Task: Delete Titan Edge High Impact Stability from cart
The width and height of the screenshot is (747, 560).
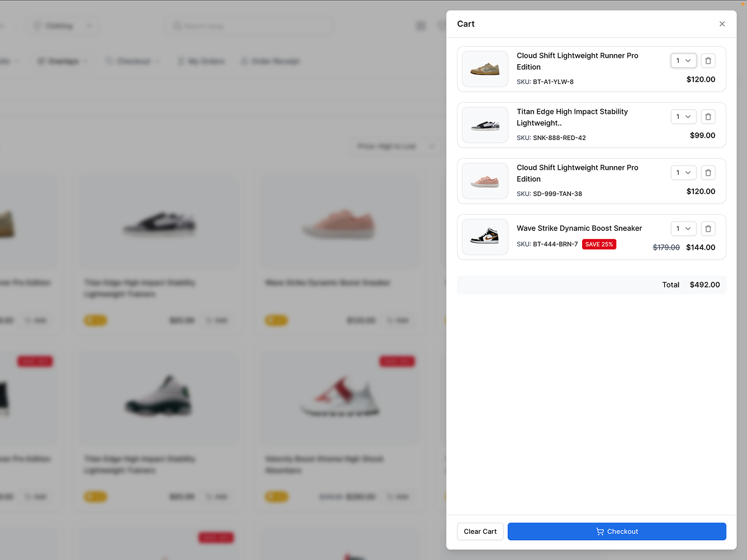Action: tap(708, 117)
